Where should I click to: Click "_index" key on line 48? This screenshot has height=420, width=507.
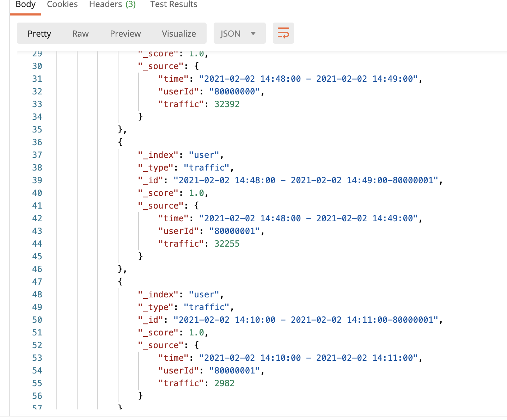click(x=158, y=295)
